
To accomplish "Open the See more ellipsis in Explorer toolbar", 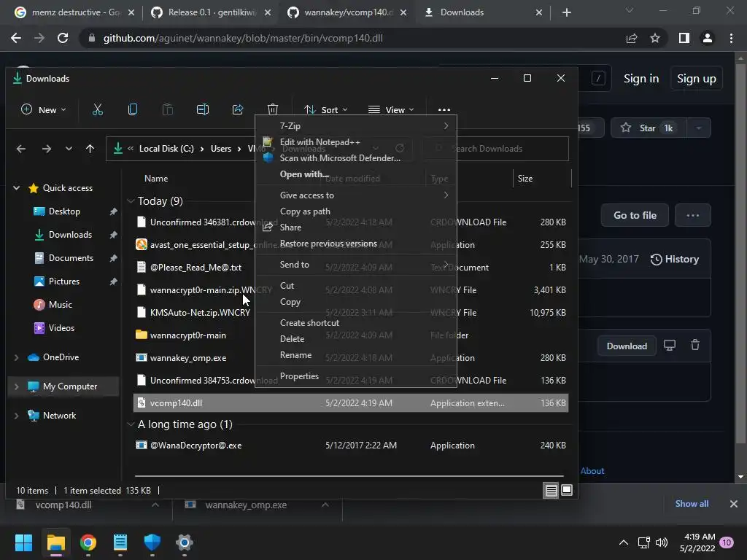I will point(444,110).
